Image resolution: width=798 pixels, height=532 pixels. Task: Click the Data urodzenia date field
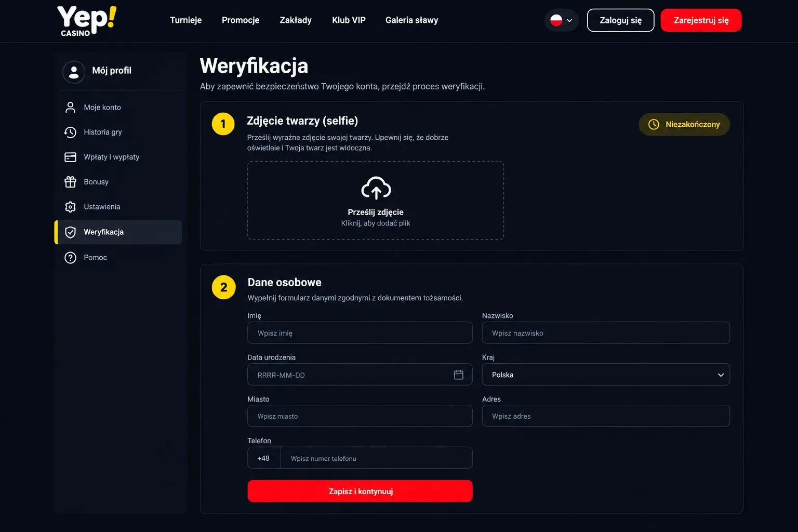coord(360,375)
